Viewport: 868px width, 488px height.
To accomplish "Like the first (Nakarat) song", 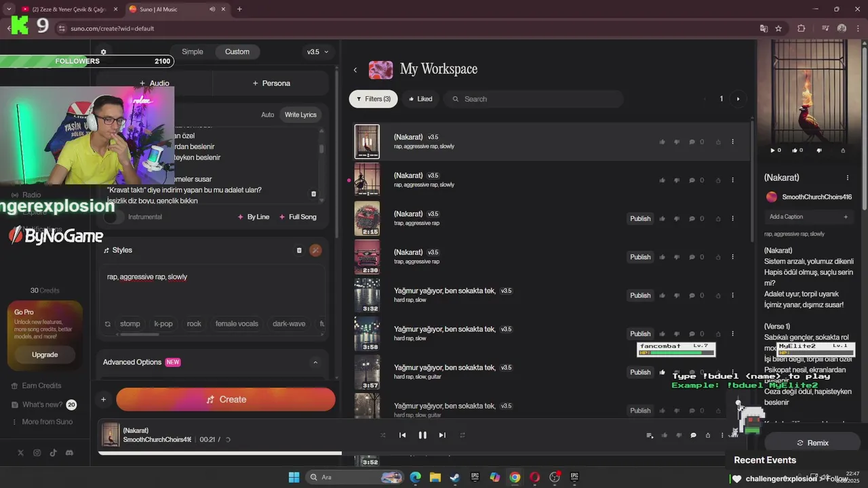I will (x=662, y=142).
